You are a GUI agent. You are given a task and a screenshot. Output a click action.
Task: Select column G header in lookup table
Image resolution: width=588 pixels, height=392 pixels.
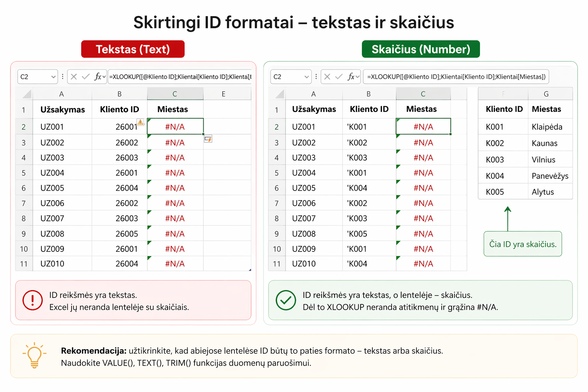550,94
